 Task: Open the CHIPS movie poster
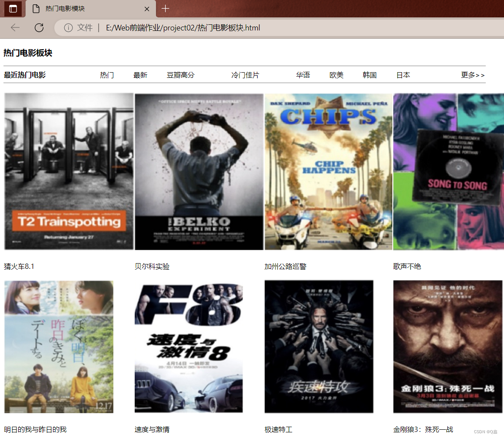(x=328, y=171)
